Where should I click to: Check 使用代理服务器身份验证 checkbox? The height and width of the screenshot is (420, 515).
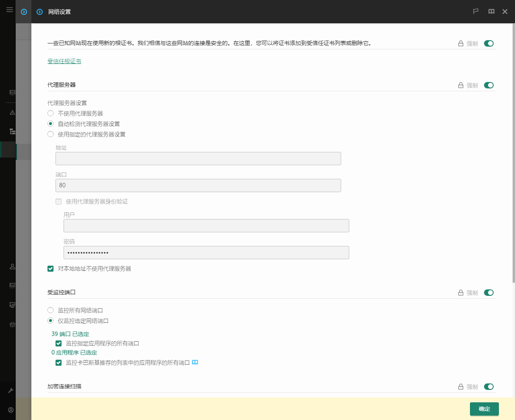(59, 202)
